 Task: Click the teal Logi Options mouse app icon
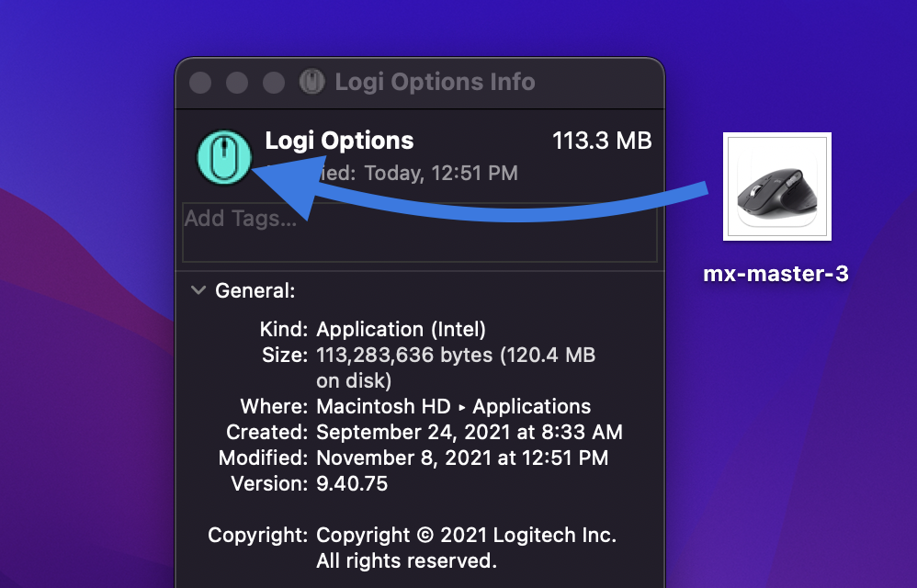[x=224, y=158]
